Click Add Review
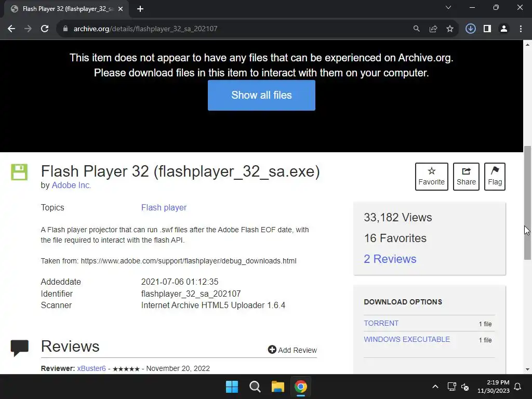 [x=292, y=350]
